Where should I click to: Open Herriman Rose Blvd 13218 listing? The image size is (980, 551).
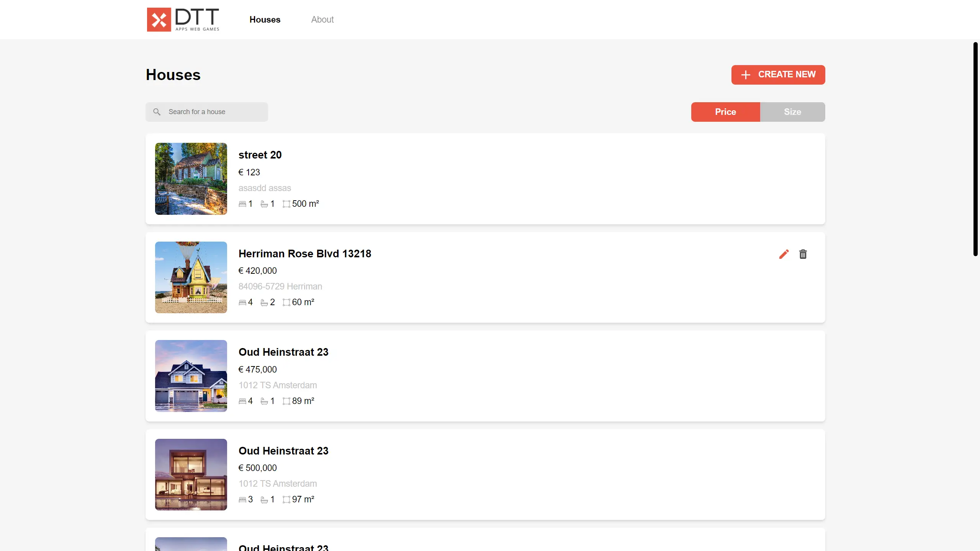[x=304, y=253]
